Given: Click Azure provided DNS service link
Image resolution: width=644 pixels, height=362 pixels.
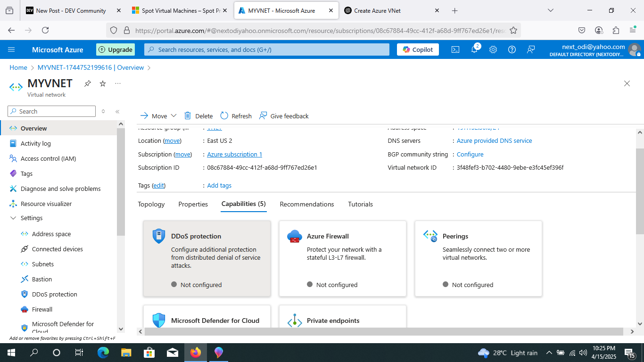Looking at the screenshot, I should pos(495,140).
